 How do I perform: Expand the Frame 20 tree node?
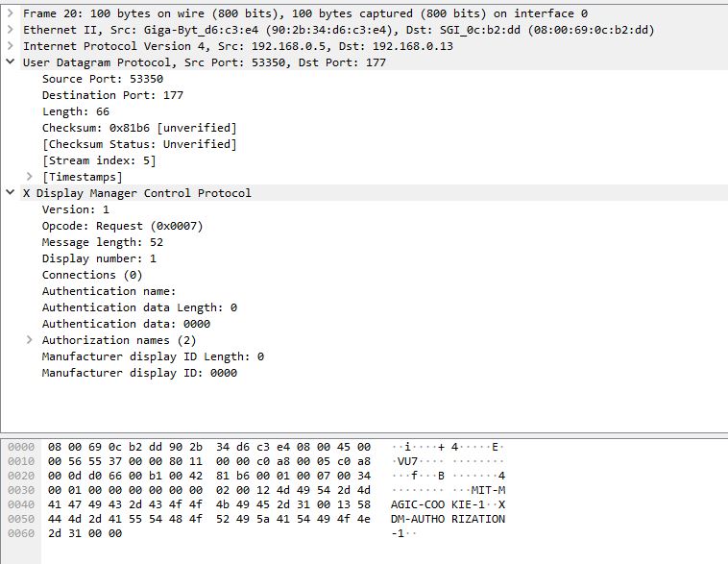click(x=11, y=13)
